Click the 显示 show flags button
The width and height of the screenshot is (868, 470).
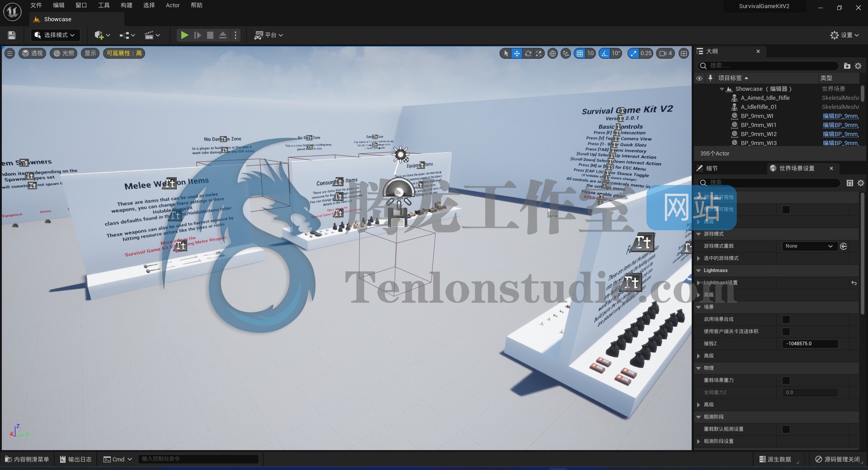(x=90, y=53)
